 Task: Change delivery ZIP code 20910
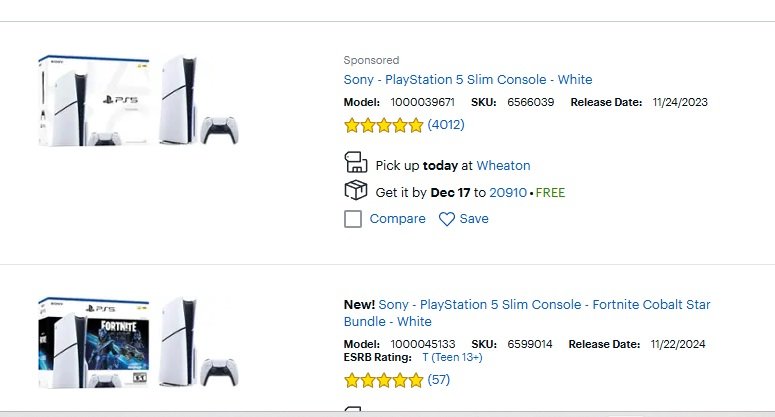507,192
